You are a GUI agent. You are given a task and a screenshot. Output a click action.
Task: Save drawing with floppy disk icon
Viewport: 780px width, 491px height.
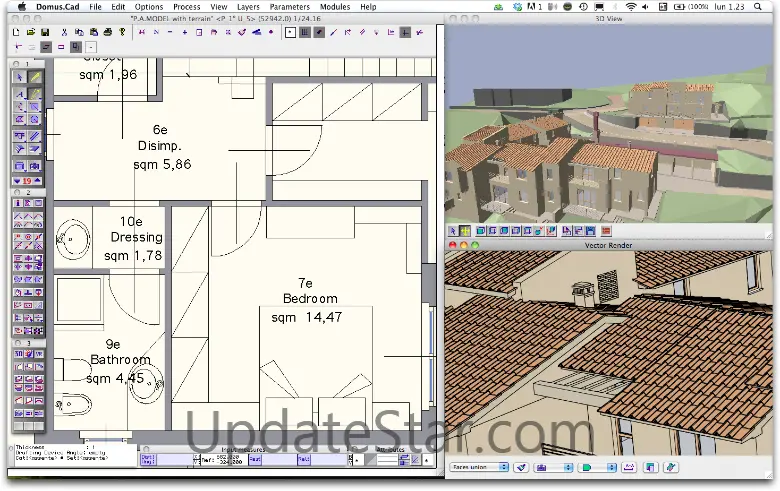(45, 32)
